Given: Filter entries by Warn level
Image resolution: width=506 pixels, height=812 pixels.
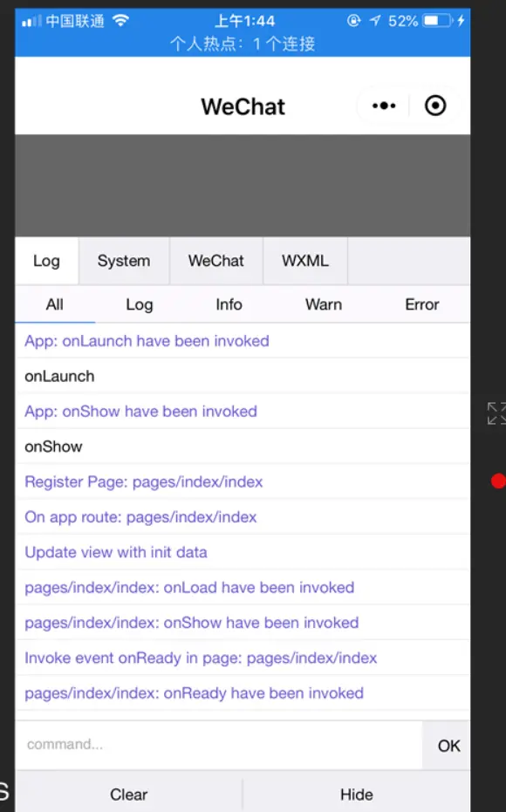Looking at the screenshot, I should 324,304.
